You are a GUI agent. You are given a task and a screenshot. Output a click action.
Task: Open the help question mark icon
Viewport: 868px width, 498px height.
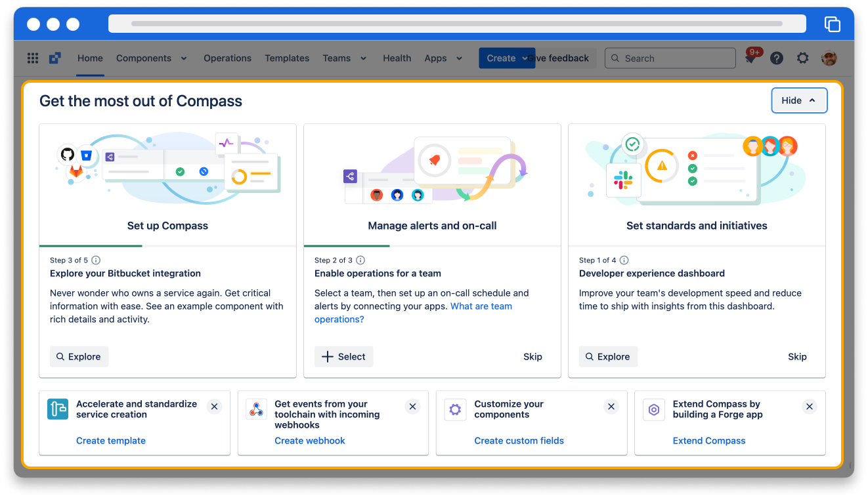pyautogui.click(x=777, y=58)
